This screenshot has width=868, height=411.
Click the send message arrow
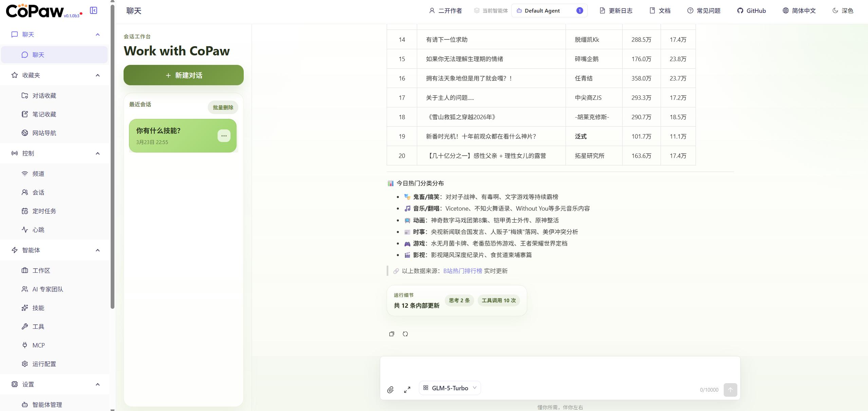click(730, 390)
